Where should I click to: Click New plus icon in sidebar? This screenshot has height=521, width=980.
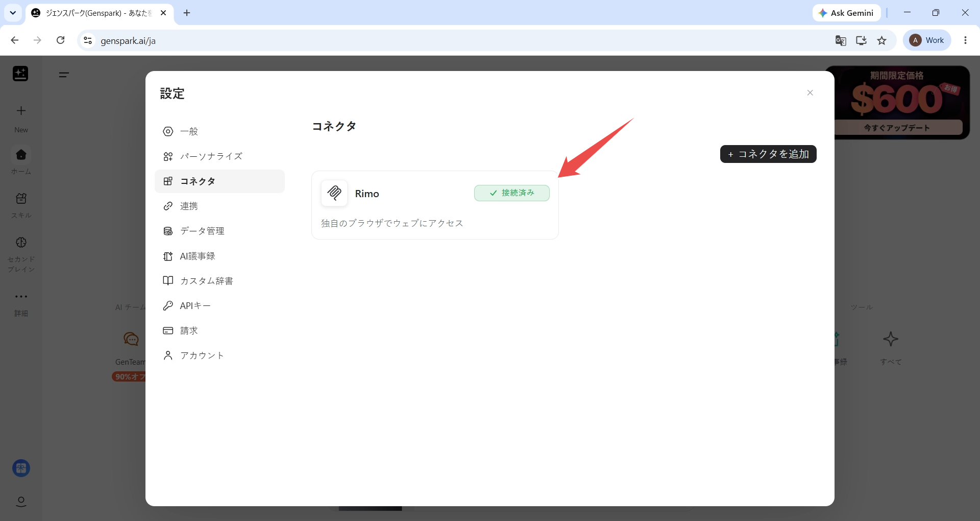coord(21,111)
